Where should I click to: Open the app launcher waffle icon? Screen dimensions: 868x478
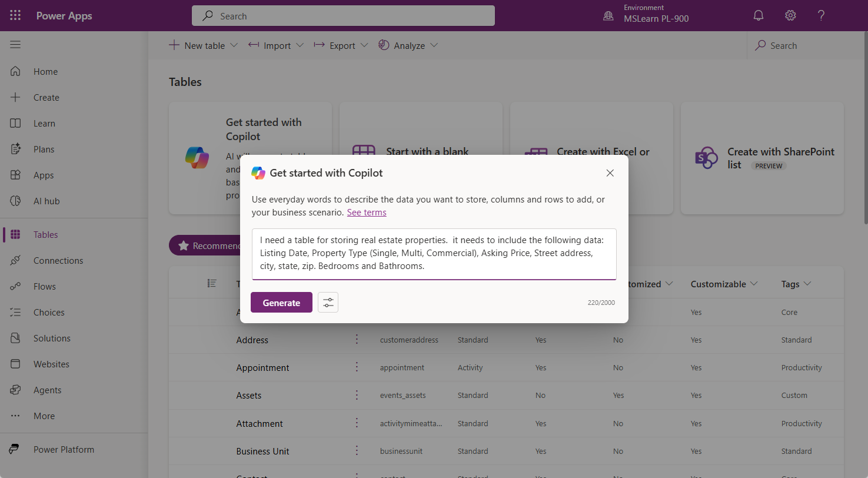click(x=15, y=16)
